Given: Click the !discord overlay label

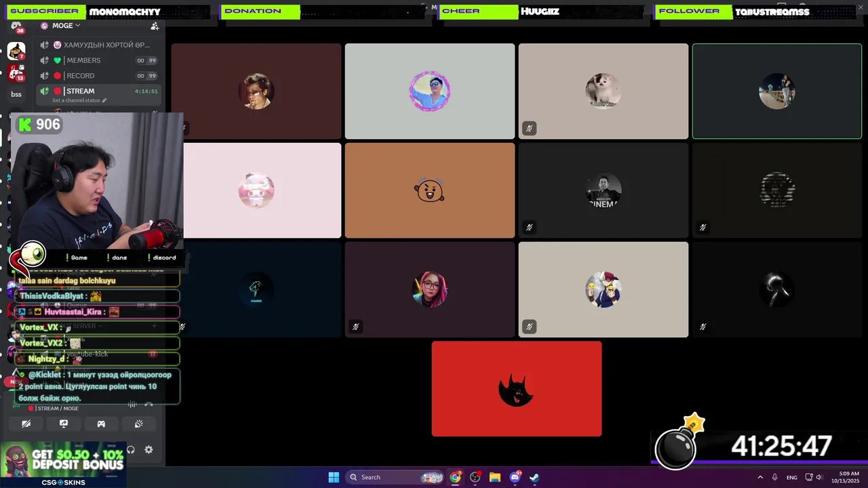Looking at the screenshot, I should (x=163, y=258).
